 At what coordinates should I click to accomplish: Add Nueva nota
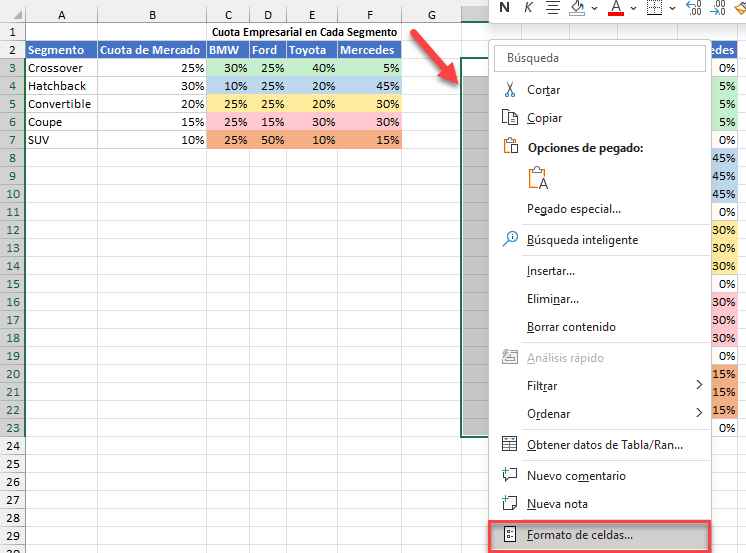[599, 504]
